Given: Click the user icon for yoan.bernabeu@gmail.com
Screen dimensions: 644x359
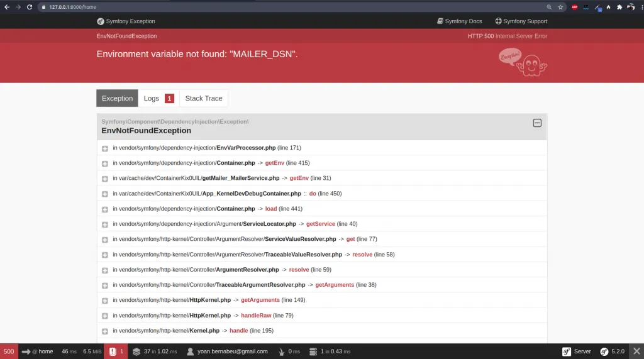Looking at the screenshot, I should coord(190,351).
